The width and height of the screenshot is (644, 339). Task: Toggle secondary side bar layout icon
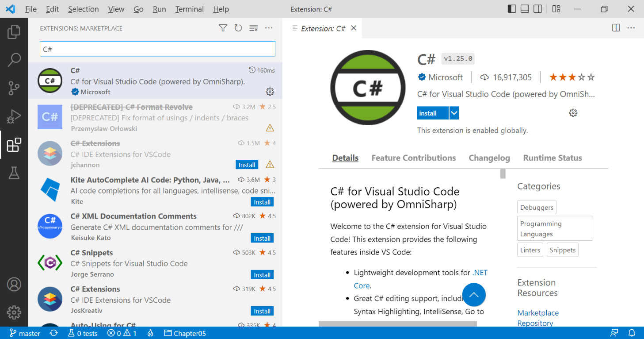coord(537,9)
